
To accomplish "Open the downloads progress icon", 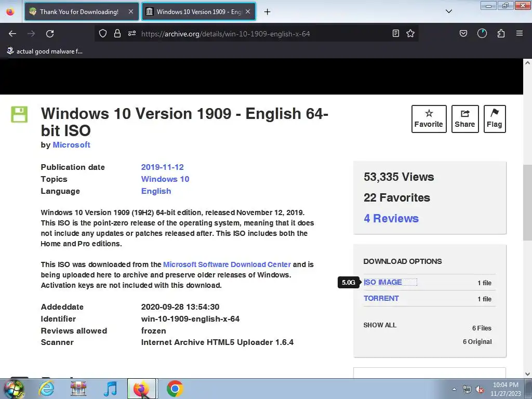I will click(x=482, y=33).
